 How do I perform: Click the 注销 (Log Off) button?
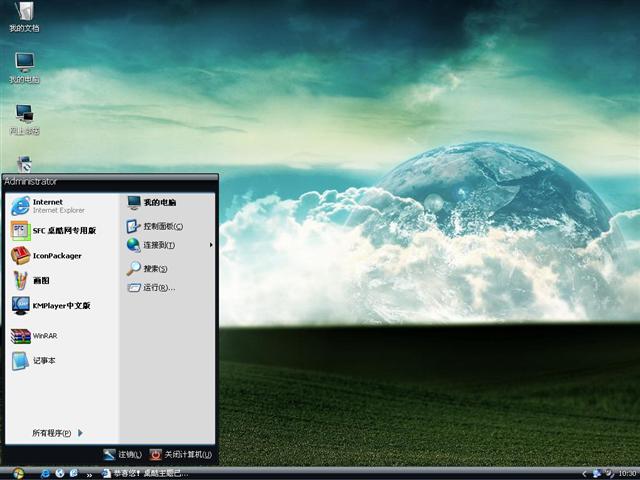pos(123,454)
